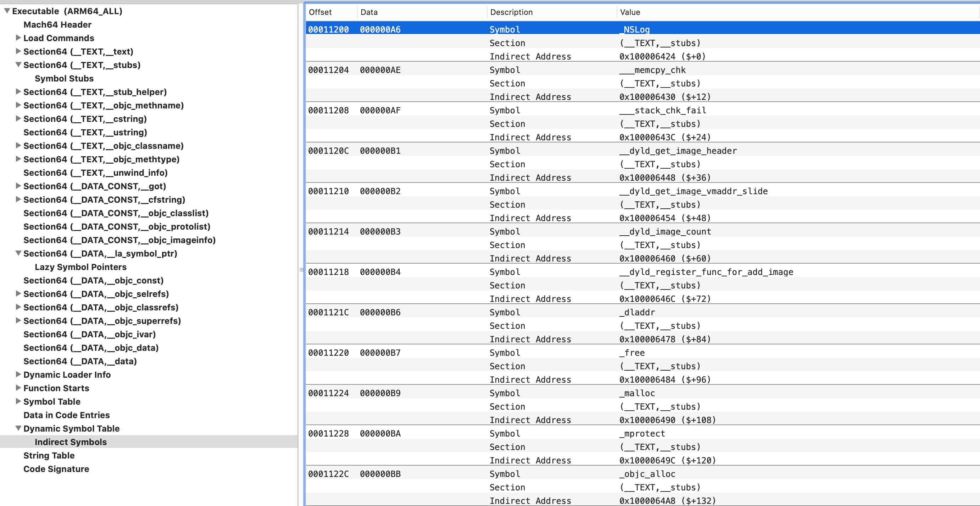The width and height of the screenshot is (980, 506).
Task: Select the _free symbol value
Action: 632,353
